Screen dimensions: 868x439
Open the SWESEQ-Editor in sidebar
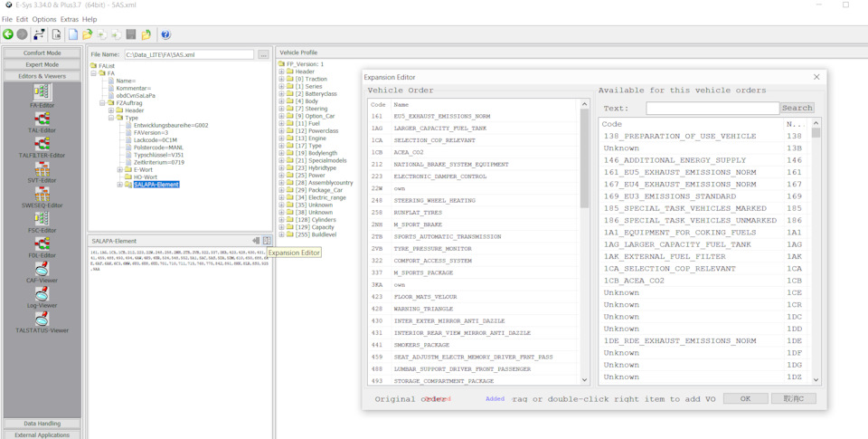(42, 196)
